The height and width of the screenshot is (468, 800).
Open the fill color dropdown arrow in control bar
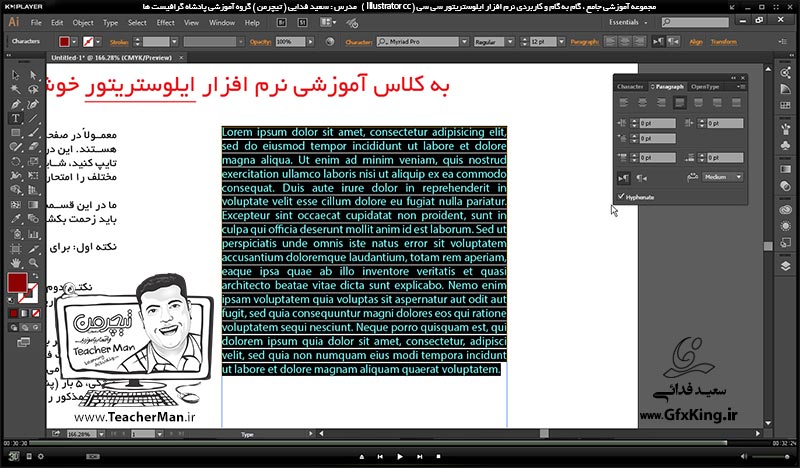coord(74,42)
